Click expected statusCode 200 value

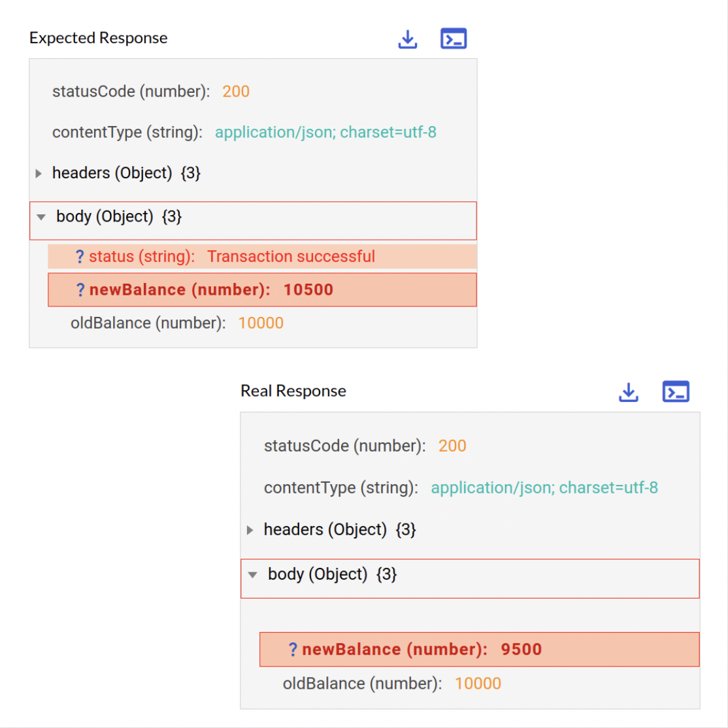point(236,91)
